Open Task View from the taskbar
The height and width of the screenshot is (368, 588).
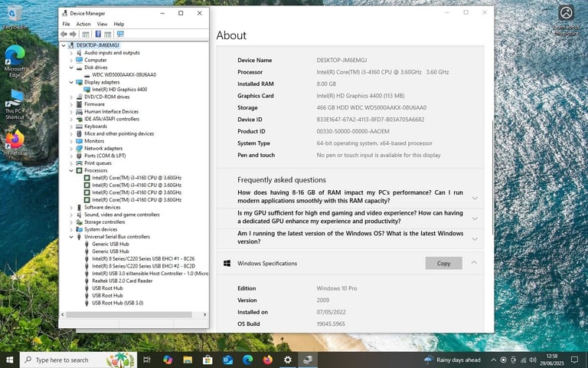147,360
